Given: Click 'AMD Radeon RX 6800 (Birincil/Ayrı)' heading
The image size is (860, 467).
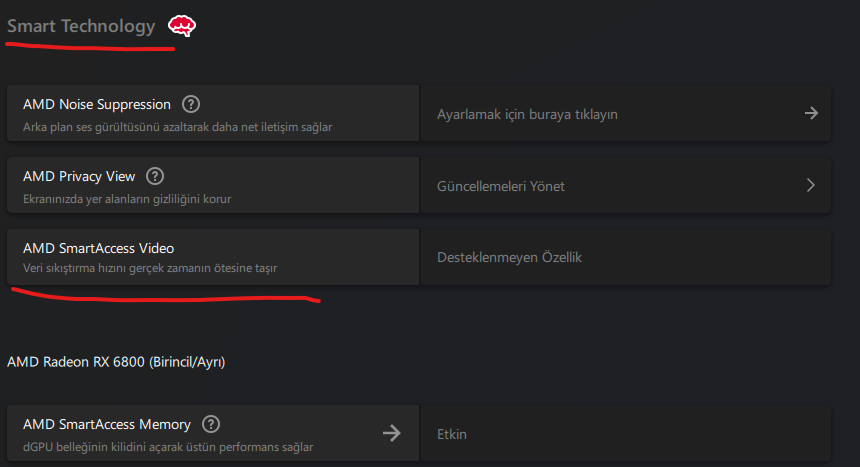Looking at the screenshot, I should point(116,362).
